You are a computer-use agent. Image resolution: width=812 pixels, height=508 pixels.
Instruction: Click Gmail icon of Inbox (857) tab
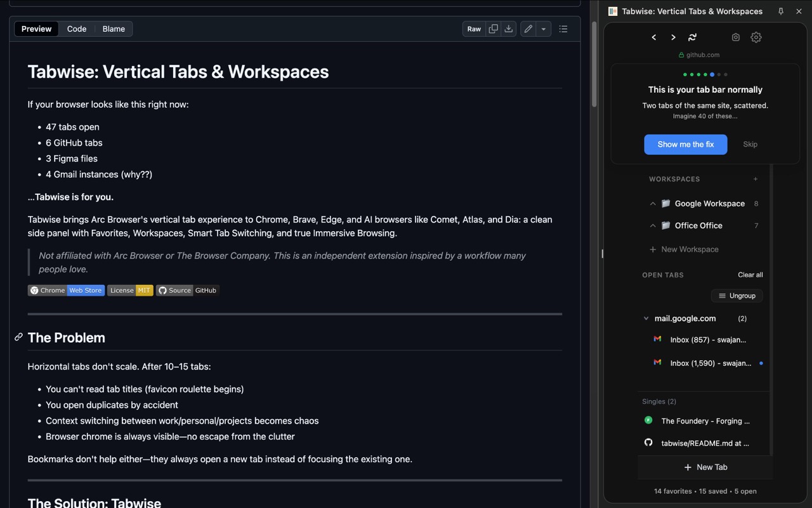657,339
